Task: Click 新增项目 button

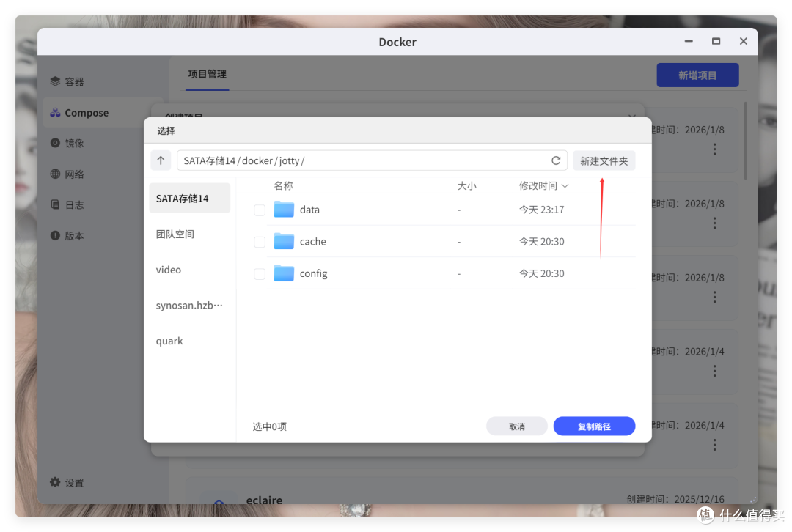Action: pyautogui.click(x=697, y=75)
